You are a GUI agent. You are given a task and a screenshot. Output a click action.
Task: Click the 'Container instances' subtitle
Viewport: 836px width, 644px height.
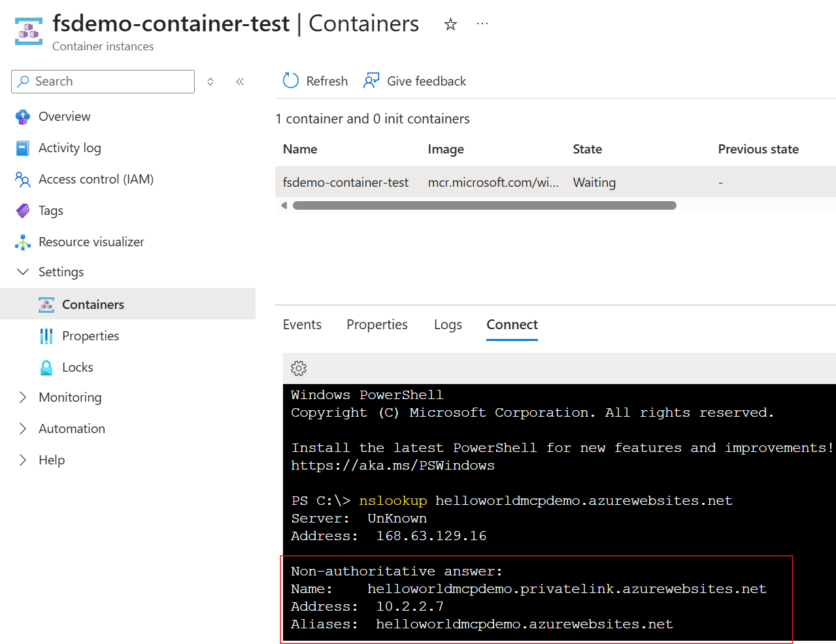pos(103,46)
